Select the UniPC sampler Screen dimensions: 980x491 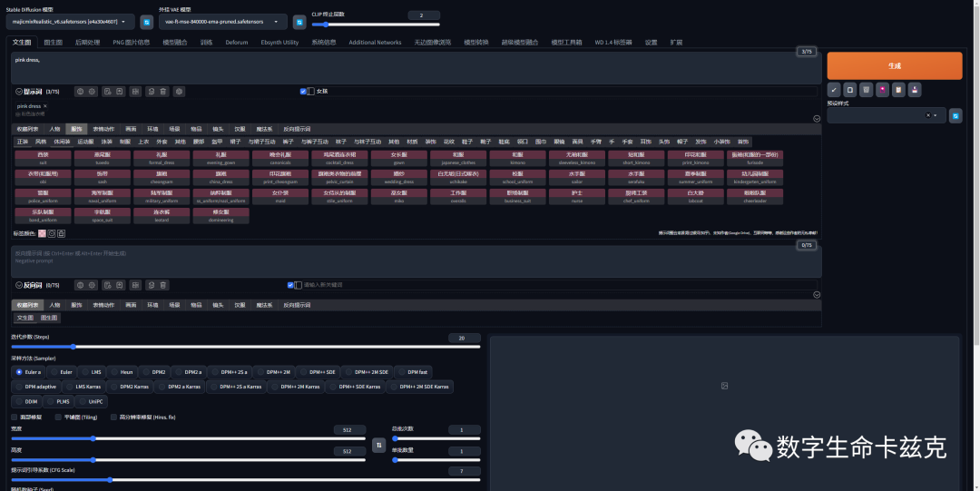pyautogui.click(x=91, y=401)
